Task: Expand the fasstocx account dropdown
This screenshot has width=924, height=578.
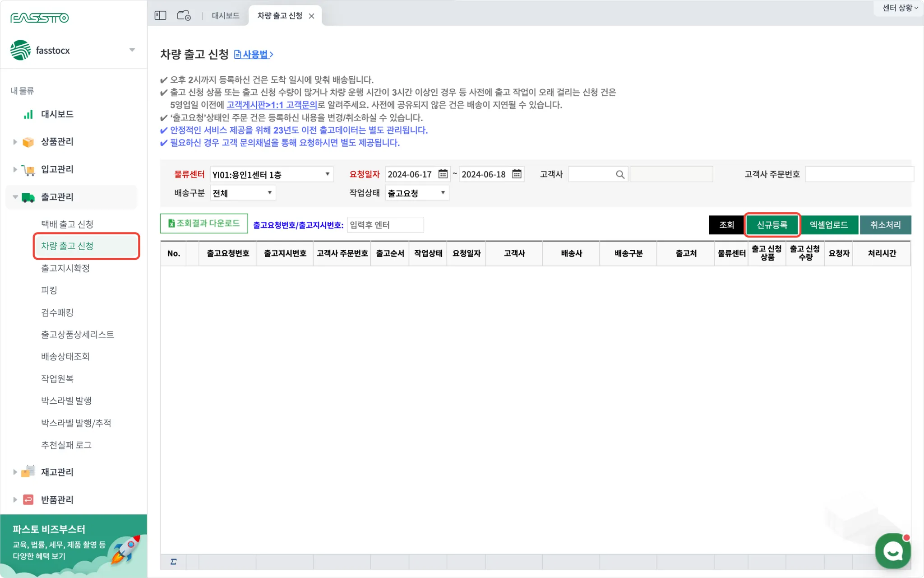Action: click(132, 50)
